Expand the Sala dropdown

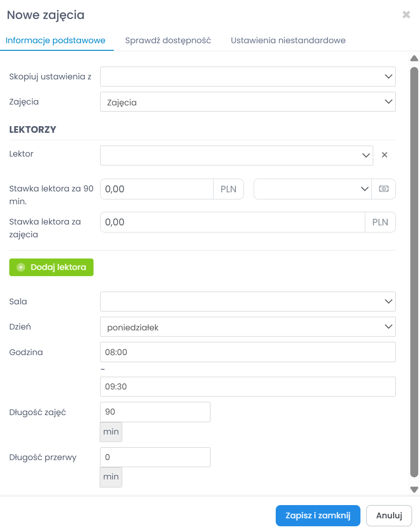pyautogui.click(x=247, y=302)
